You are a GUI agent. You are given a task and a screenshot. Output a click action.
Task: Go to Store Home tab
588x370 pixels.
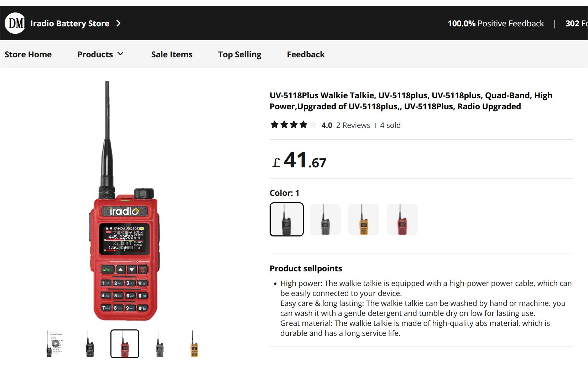(x=28, y=54)
